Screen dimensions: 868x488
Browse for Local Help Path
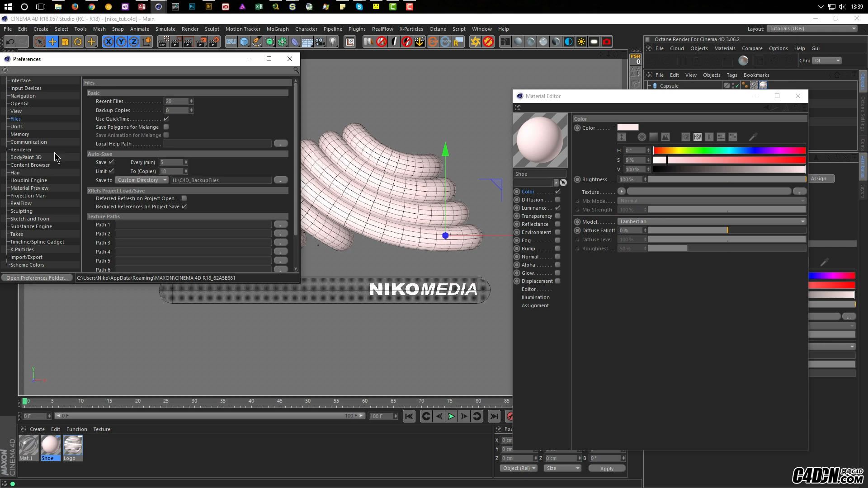tap(280, 143)
